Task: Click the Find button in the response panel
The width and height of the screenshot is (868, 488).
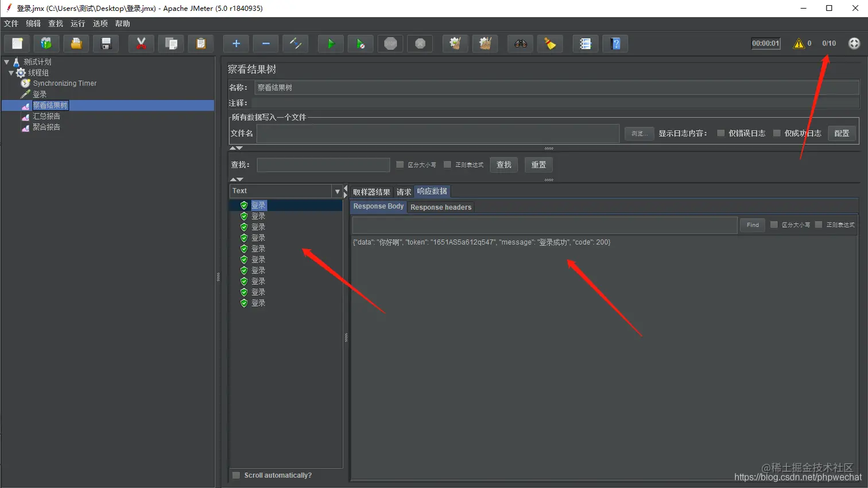Action: [x=753, y=225]
